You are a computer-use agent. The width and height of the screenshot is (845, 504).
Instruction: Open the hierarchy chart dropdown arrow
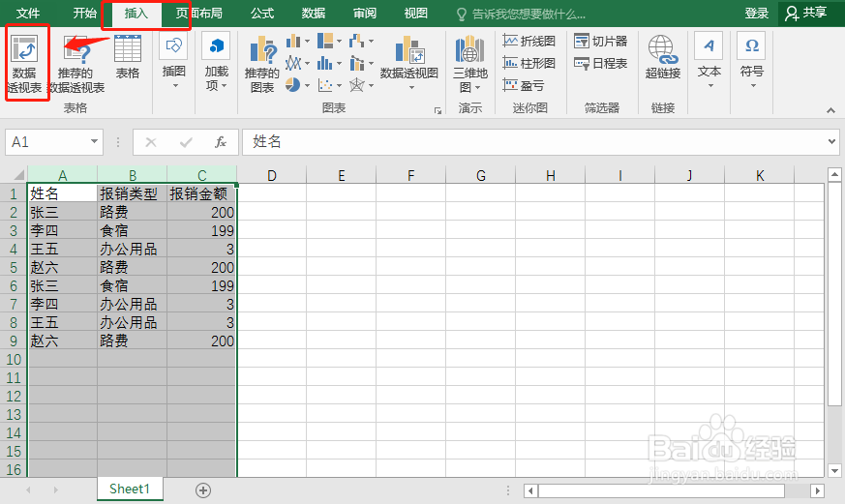(339, 41)
